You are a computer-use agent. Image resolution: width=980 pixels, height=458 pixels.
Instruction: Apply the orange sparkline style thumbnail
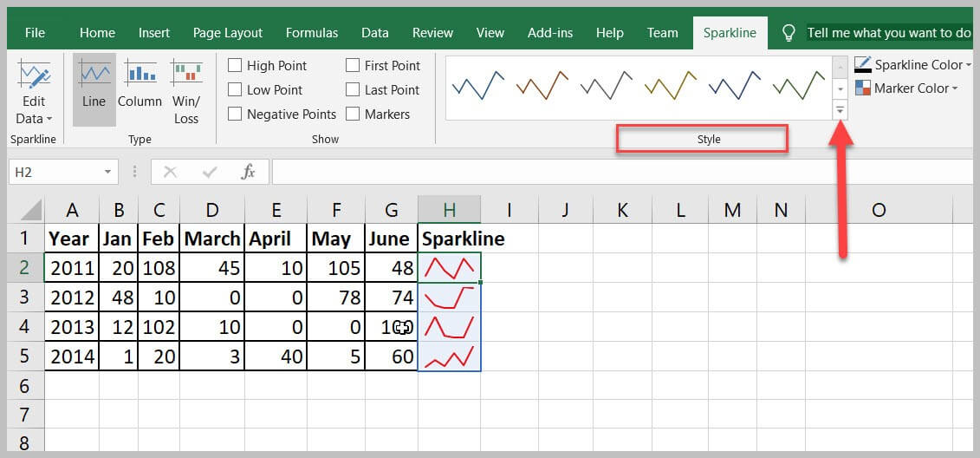tap(542, 86)
